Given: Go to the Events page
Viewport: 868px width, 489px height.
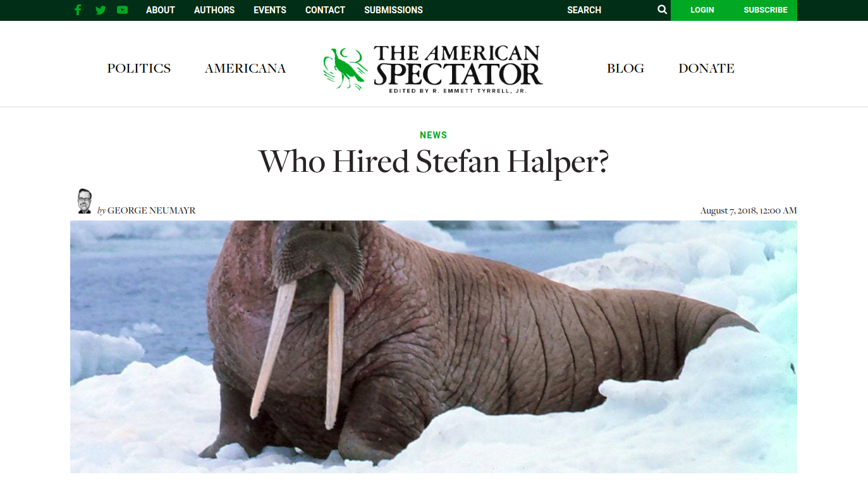Looking at the screenshot, I should [270, 10].
